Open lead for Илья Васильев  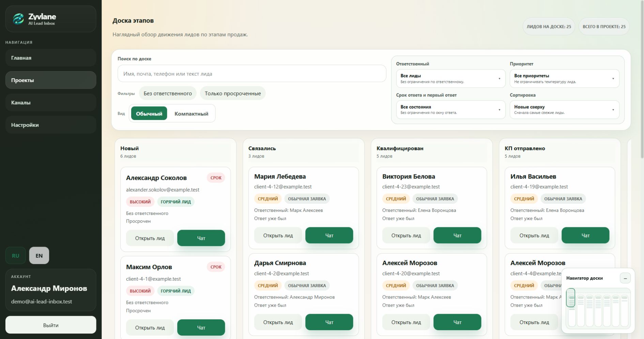[534, 235]
